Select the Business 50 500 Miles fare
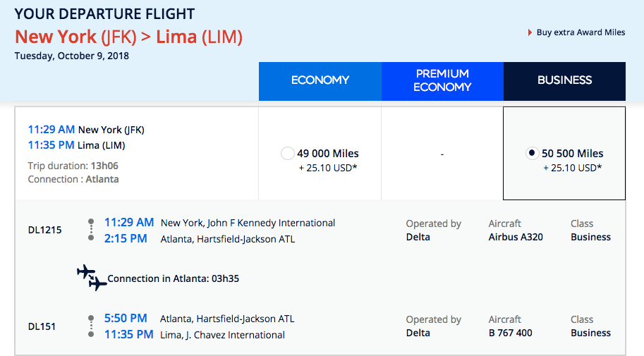Image resolution: width=644 pixels, height=356 pixels. [x=533, y=153]
